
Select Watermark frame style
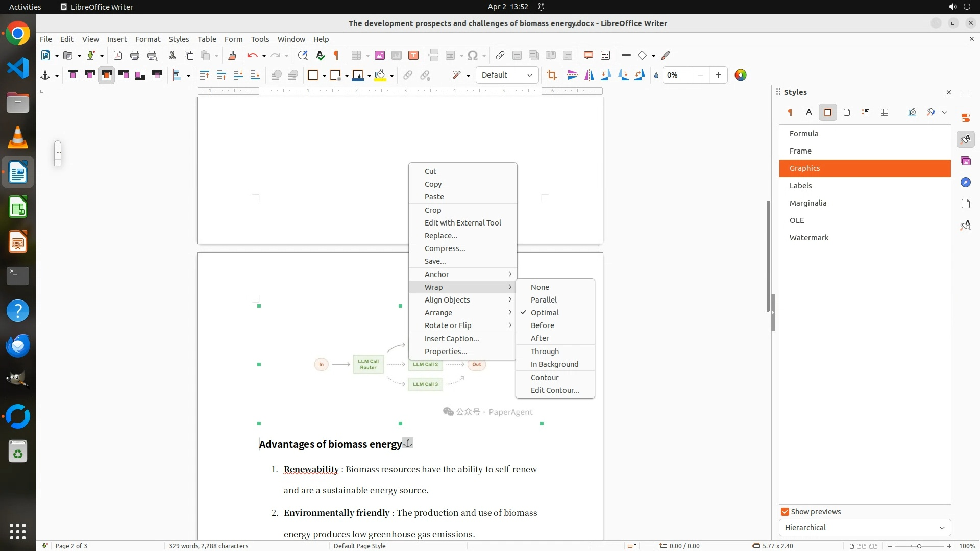click(x=809, y=238)
